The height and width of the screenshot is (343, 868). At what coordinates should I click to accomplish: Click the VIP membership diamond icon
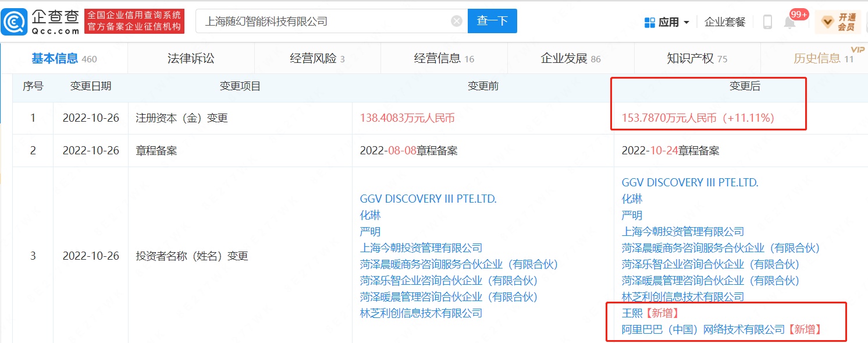click(827, 23)
